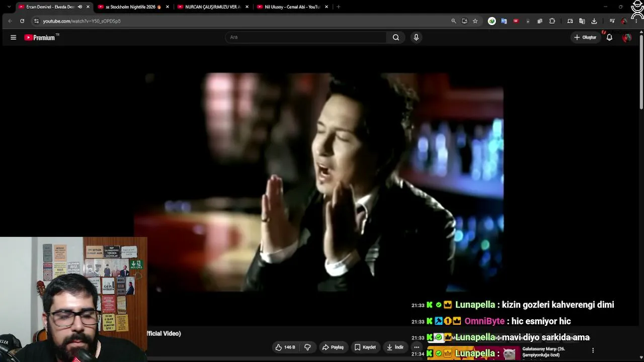
Task: Click chat username OmniByte
Action: (485, 321)
